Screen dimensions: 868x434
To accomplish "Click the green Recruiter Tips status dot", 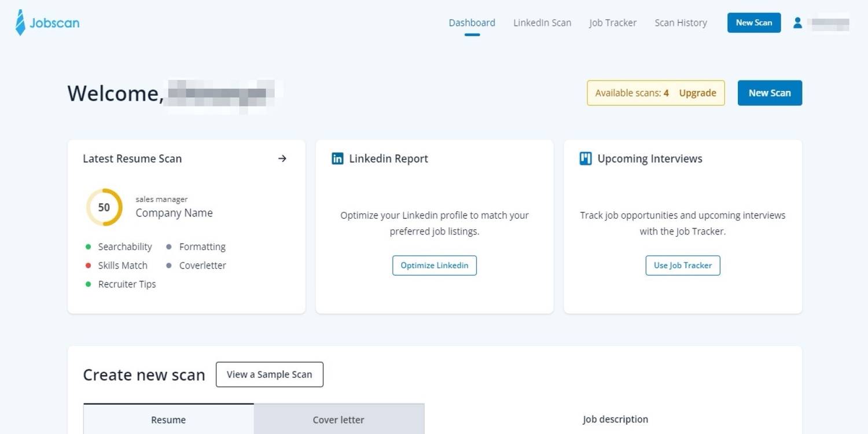I will (89, 284).
